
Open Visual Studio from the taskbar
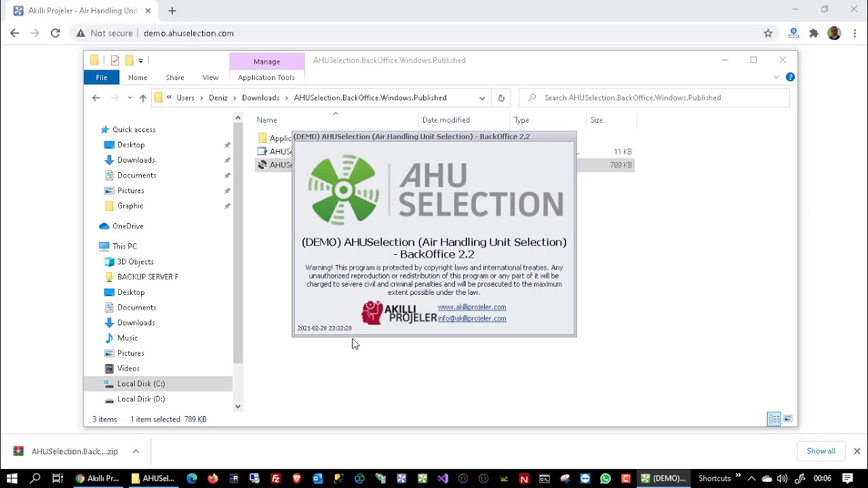pos(443,479)
